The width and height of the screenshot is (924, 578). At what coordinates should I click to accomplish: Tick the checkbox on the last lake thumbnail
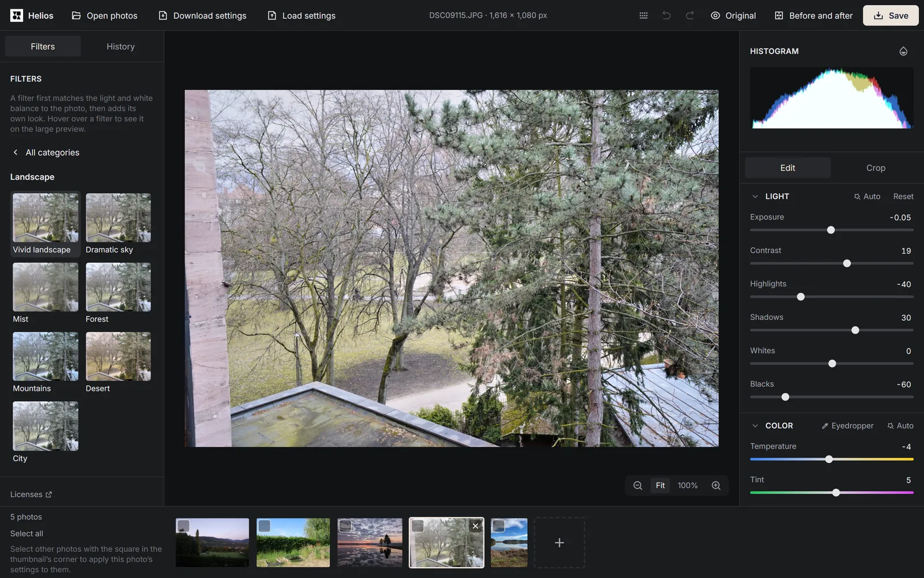click(x=498, y=525)
